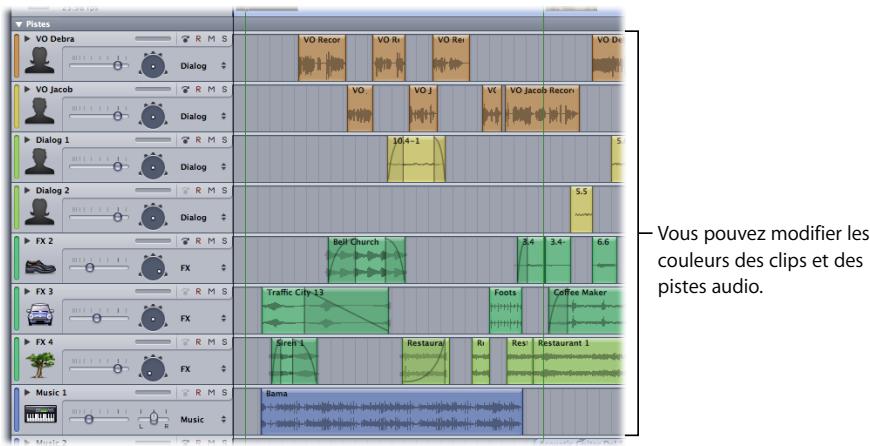Click the bypass effects icon on FX 4
Screen dimensions: 870x446
(185, 342)
